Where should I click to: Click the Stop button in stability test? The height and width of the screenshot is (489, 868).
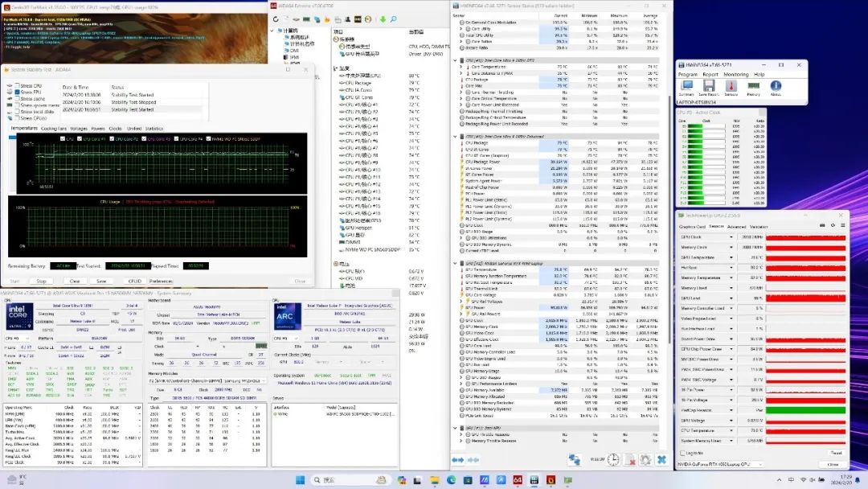point(41,281)
